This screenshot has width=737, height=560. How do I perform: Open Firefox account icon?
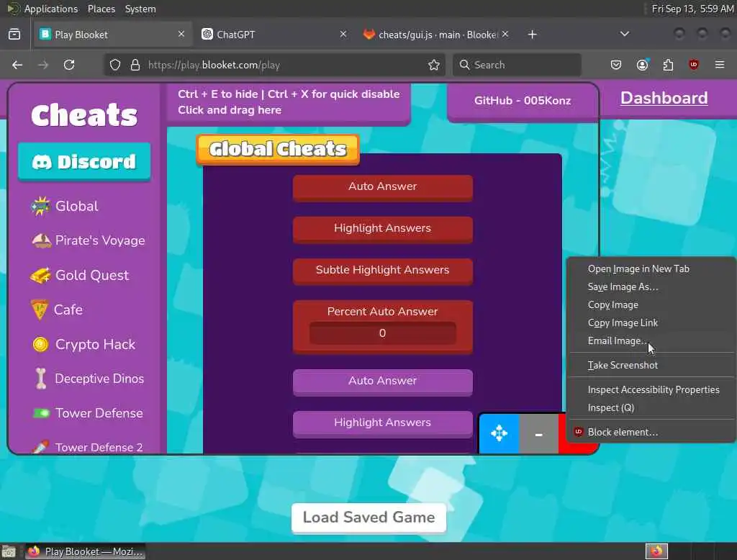tap(642, 65)
